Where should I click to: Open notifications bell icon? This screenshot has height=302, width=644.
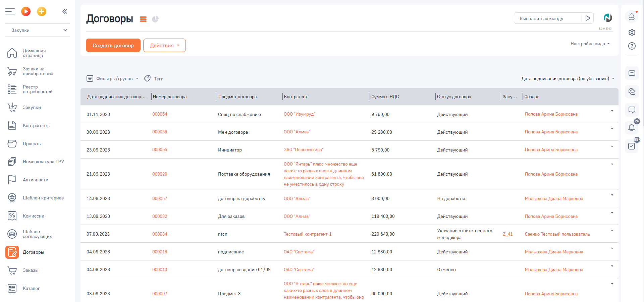632,127
